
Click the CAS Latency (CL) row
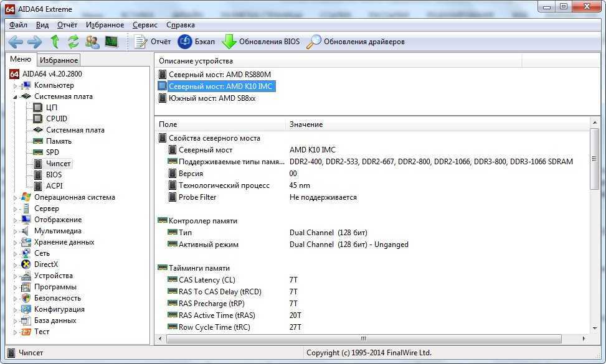372,280
